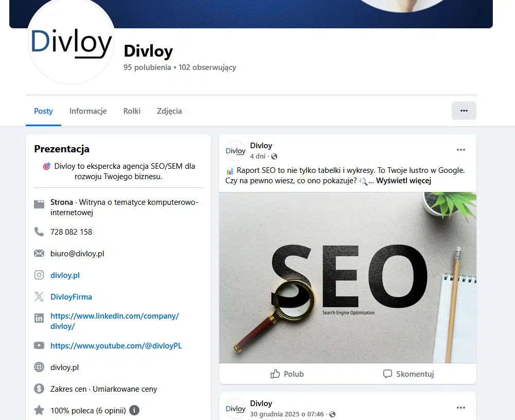This screenshot has height=420, width=515.
Task: Open the Rolki tab
Action: pyautogui.click(x=132, y=111)
